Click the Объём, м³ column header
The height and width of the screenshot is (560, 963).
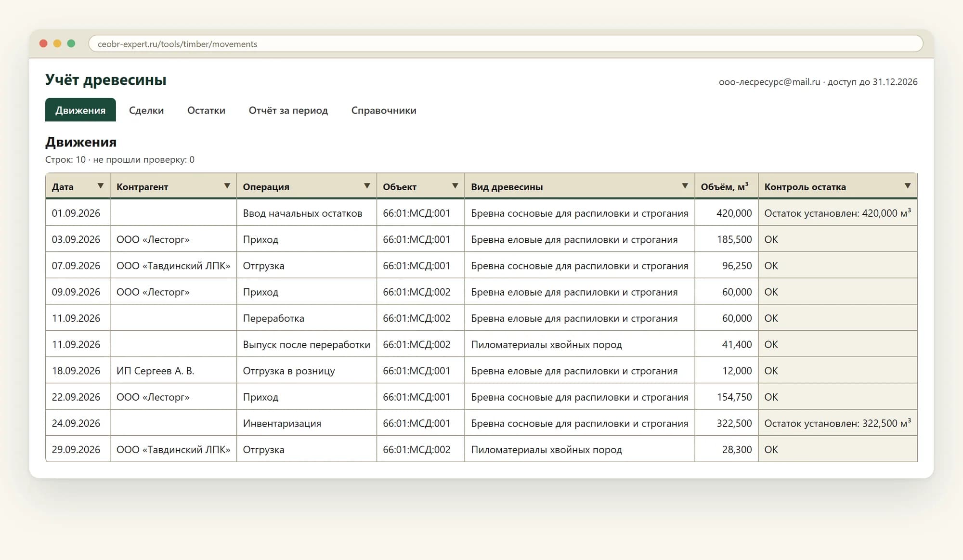(726, 186)
